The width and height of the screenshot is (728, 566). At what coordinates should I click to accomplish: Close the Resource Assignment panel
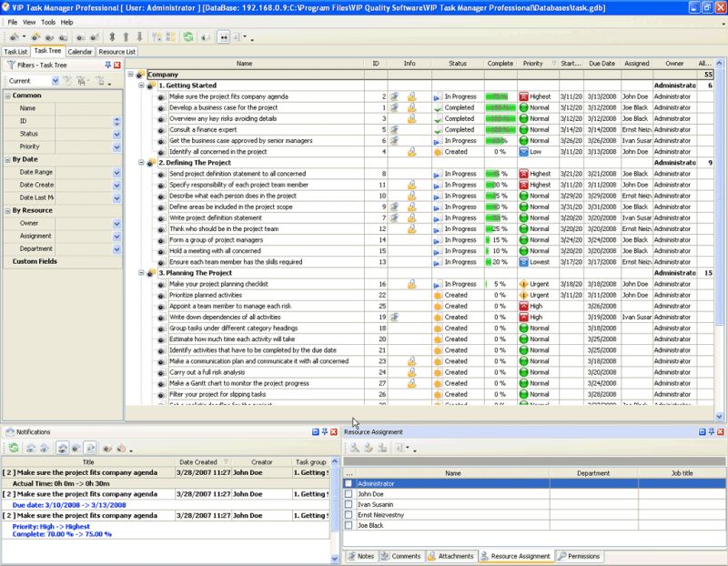pos(721,432)
